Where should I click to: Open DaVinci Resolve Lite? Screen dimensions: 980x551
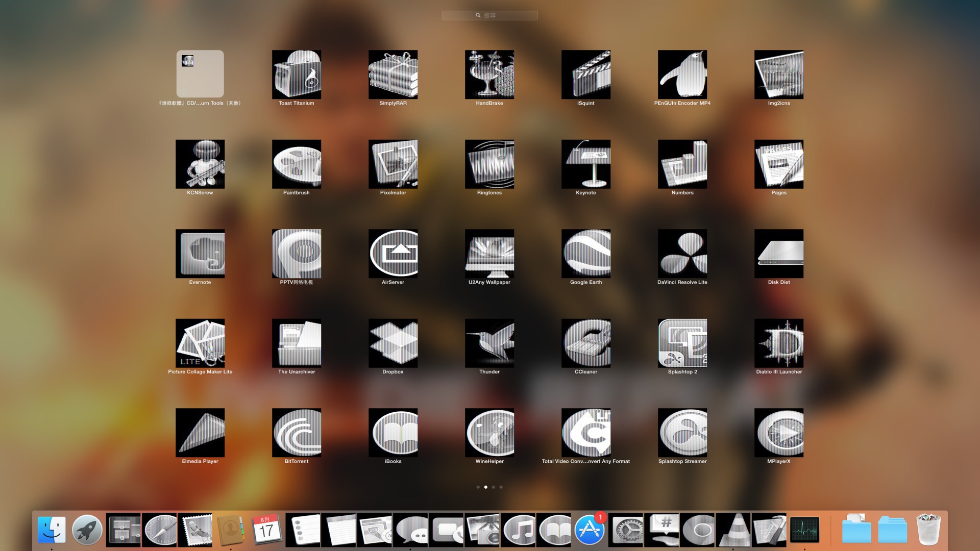(682, 254)
